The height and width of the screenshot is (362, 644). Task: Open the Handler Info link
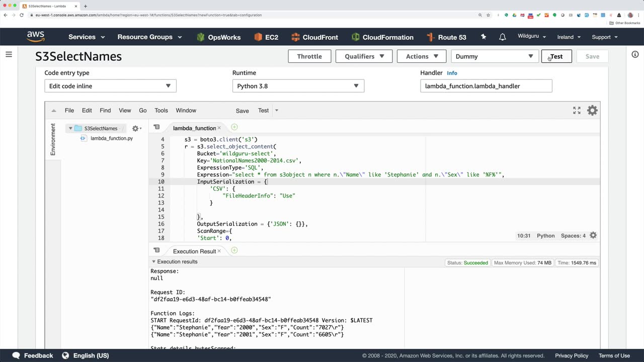pyautogui.click(x=452, y=73)
